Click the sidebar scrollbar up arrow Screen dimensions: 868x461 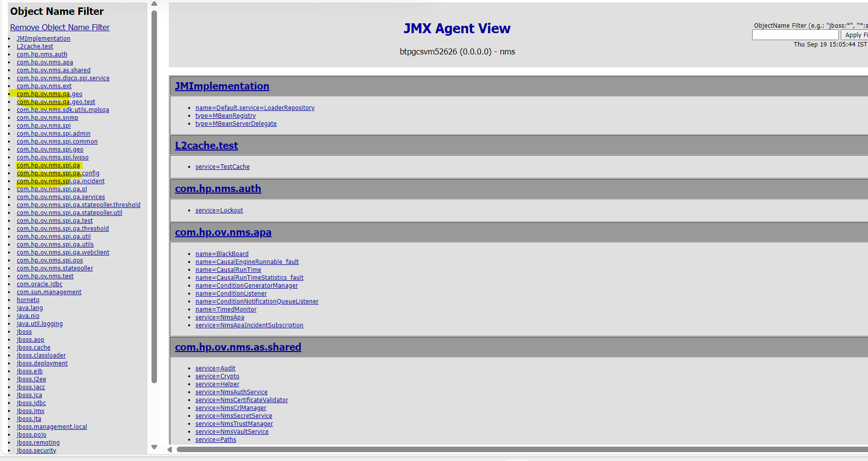pos(154,4)
